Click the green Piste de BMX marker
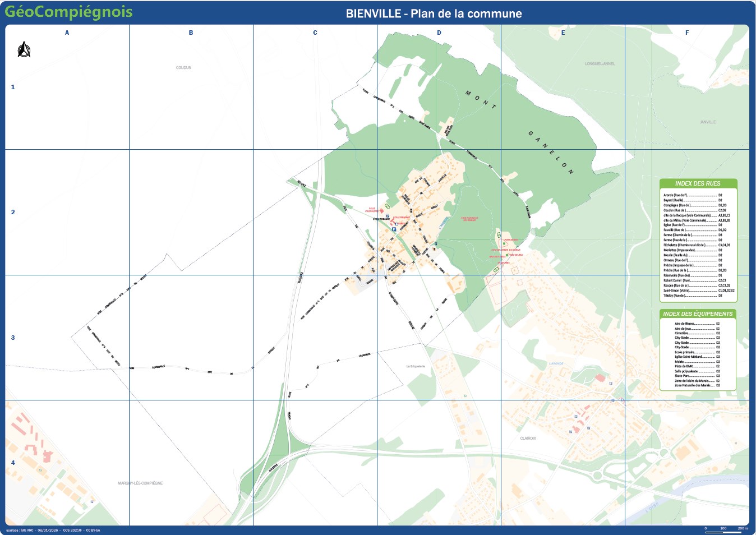This screenshot has height=535, width=756. (x=504, y=243)
